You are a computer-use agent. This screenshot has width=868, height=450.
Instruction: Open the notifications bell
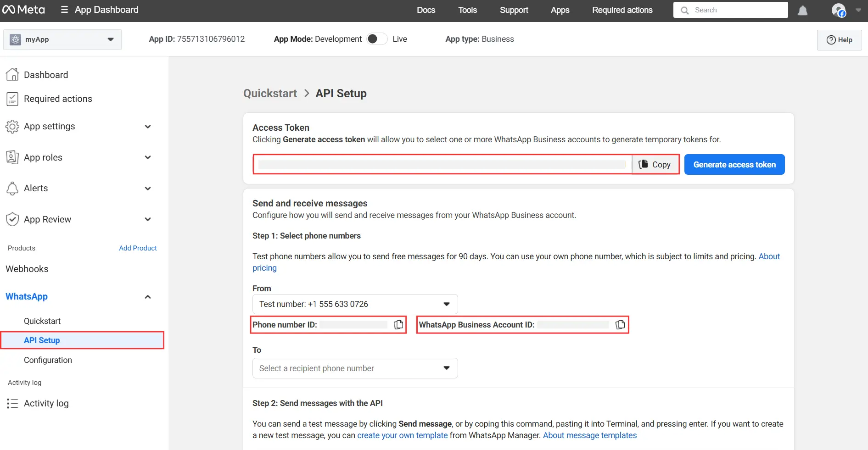[802, 10]
